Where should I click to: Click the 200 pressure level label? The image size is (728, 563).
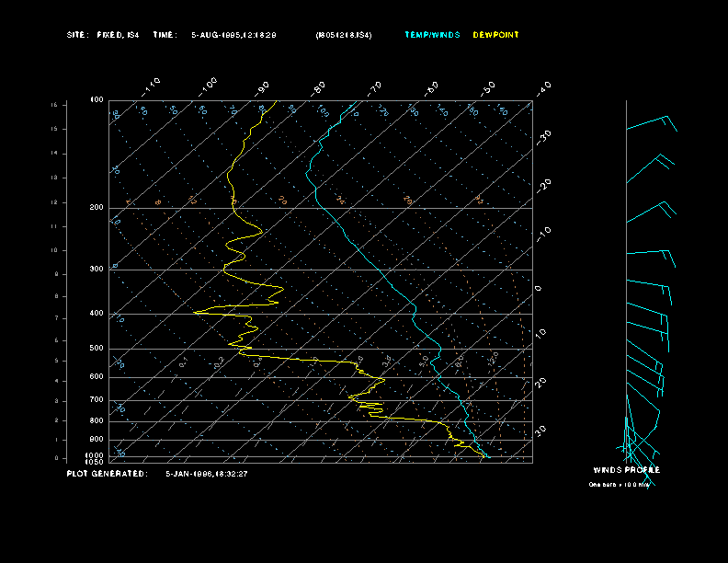[x=97, y=208]
